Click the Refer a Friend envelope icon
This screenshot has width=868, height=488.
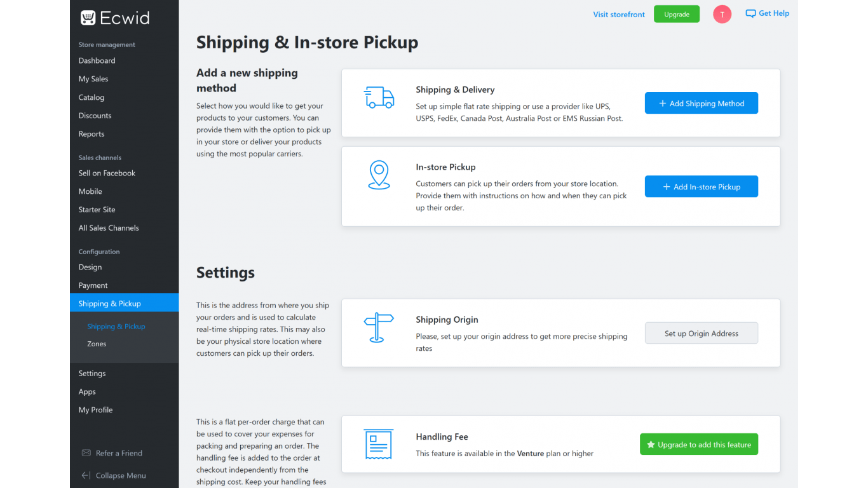click(x=86, y=452)
